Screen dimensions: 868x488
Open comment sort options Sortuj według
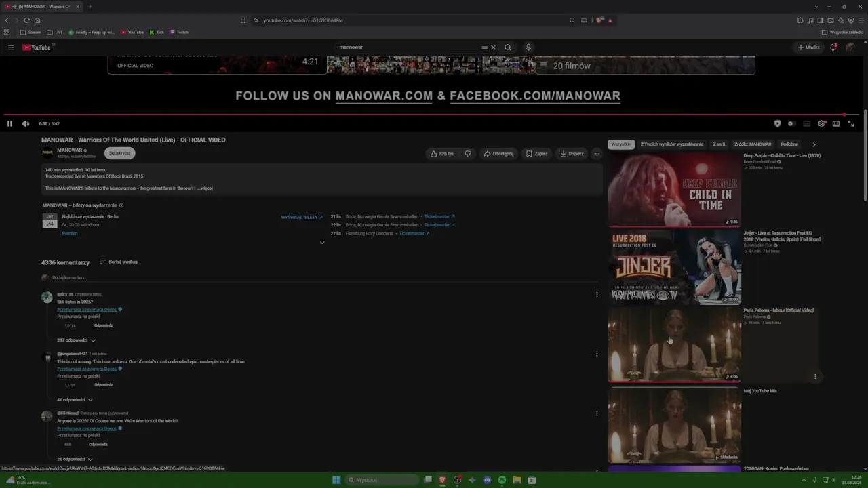point(119,262)
